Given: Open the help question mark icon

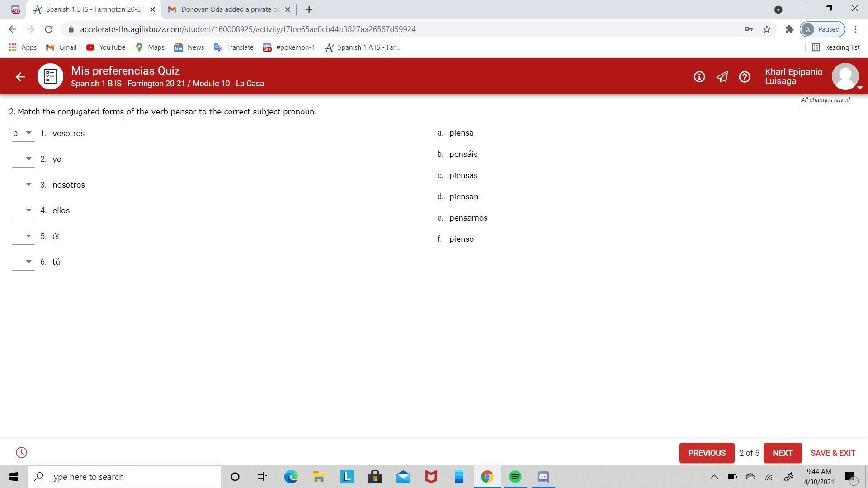Looking at the screenshot, I should coord(745,77).
